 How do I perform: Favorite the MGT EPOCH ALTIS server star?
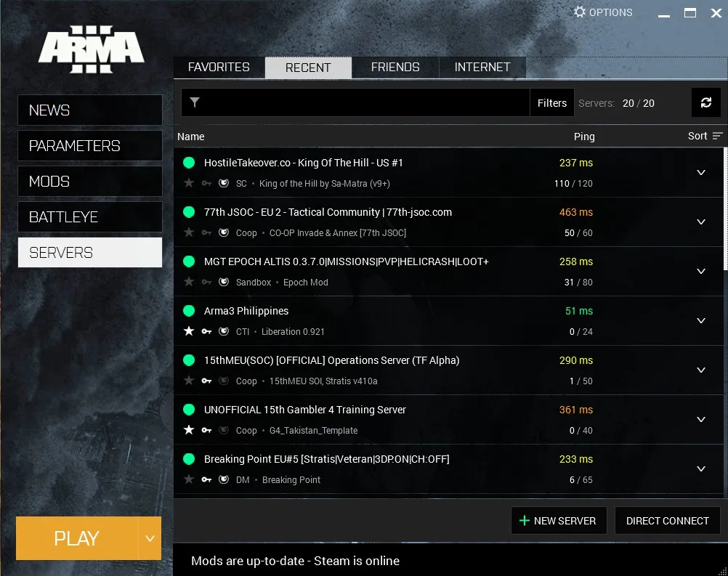click(x=189, y=282)
